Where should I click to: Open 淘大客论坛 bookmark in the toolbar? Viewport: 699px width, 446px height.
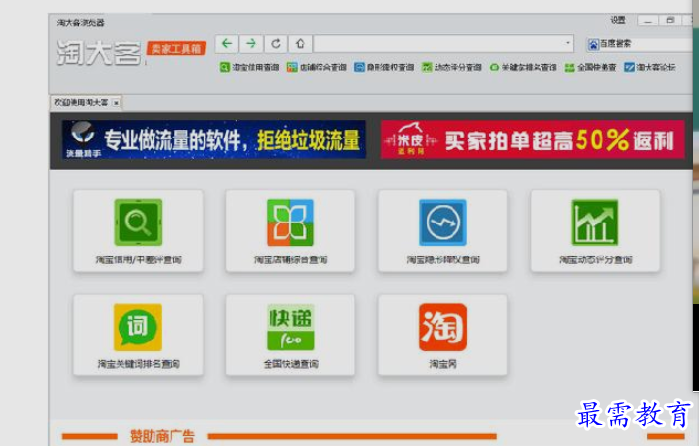pos(650,67)
